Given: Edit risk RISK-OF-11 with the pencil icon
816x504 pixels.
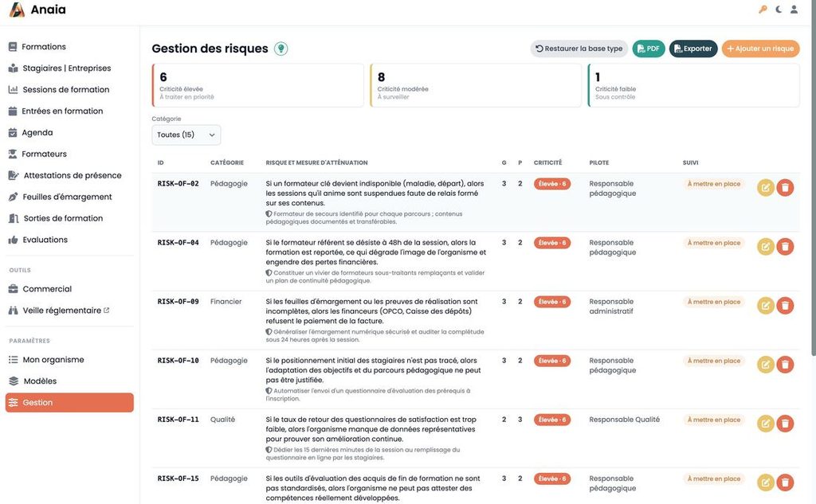Looking at the screenshot, I should [x=766, y=424].
